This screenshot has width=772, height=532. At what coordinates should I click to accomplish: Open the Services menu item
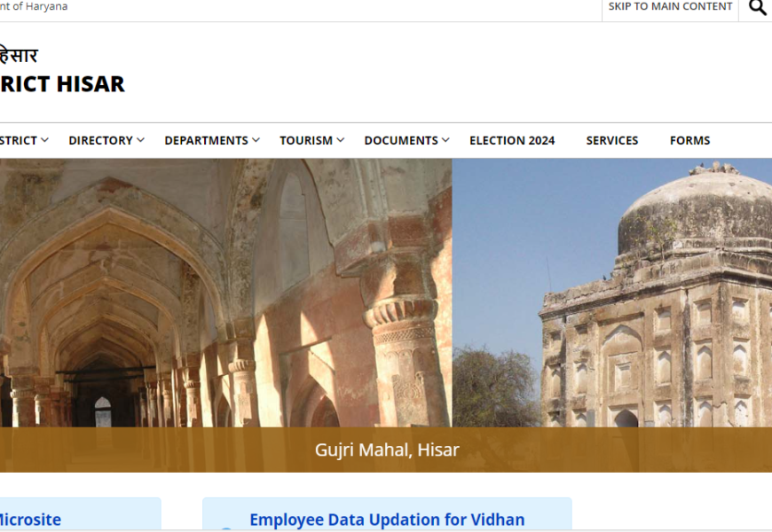pos(612,141)
